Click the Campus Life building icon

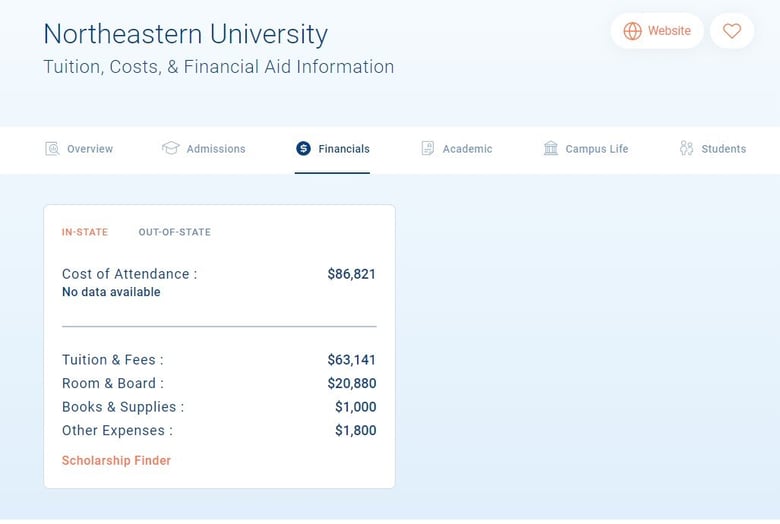tap(551, 148)
